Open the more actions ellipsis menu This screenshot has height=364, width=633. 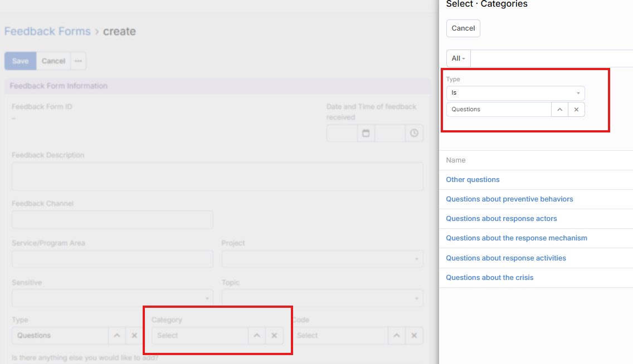[78, 61]
